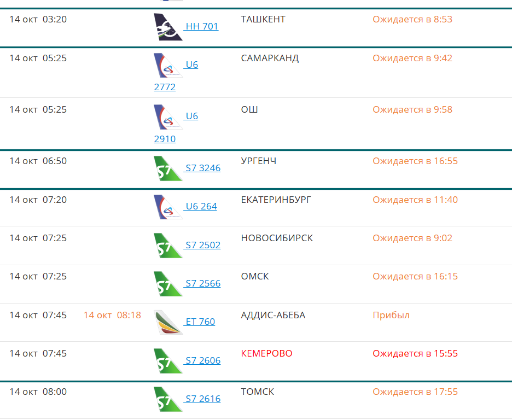Image resolution: width=512 pixels, height=420 pixels.
Task: Click the status 'Ожидается в 8:53'
Action: tap(413, 19)
